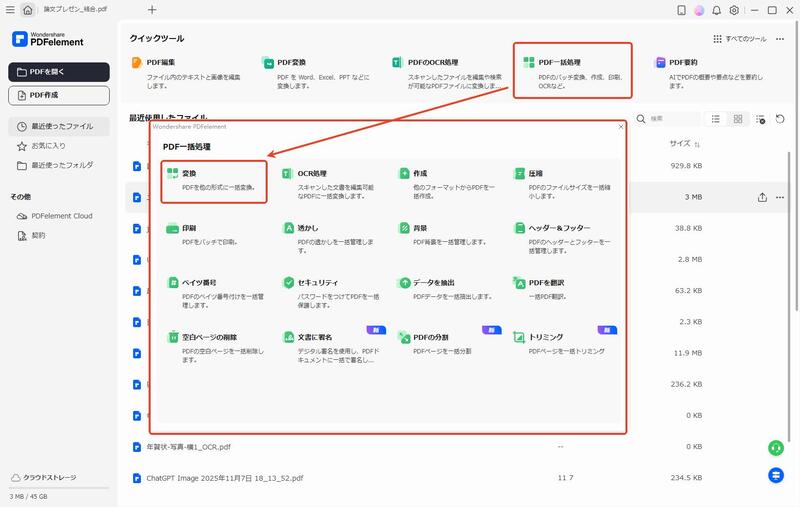Open the 文書に署名 tool

tap(329, 347)
